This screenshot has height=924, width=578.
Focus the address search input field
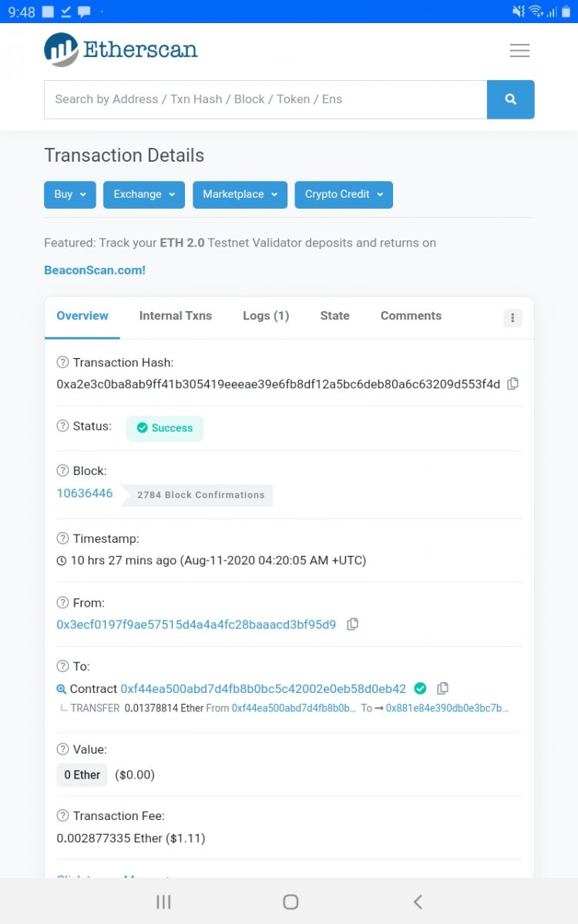[x=265, y=99]
